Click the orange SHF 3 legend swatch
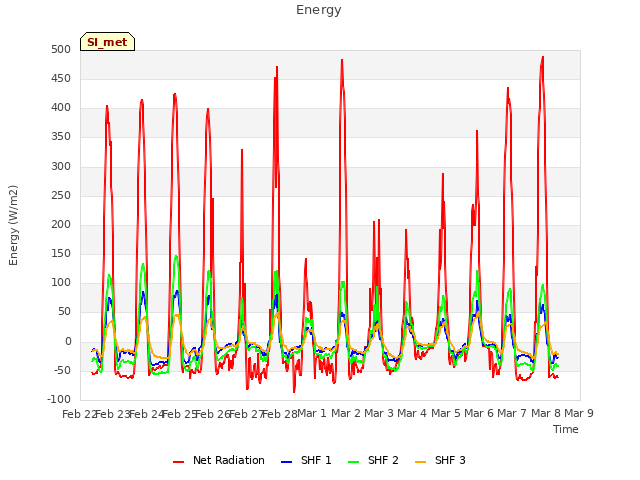The height and width of the screenshot is (480, 640). tap(420, 462)
